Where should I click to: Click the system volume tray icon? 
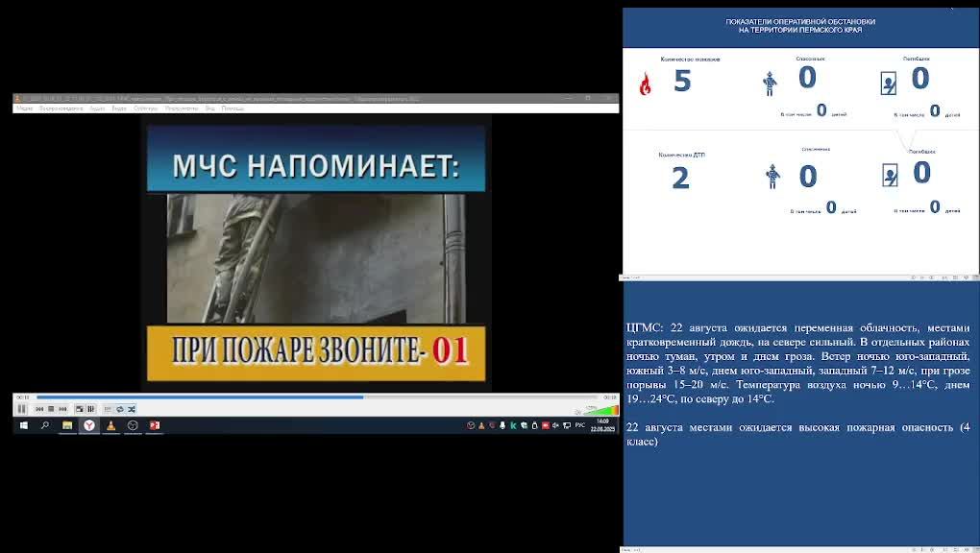[x=555, y=425]
